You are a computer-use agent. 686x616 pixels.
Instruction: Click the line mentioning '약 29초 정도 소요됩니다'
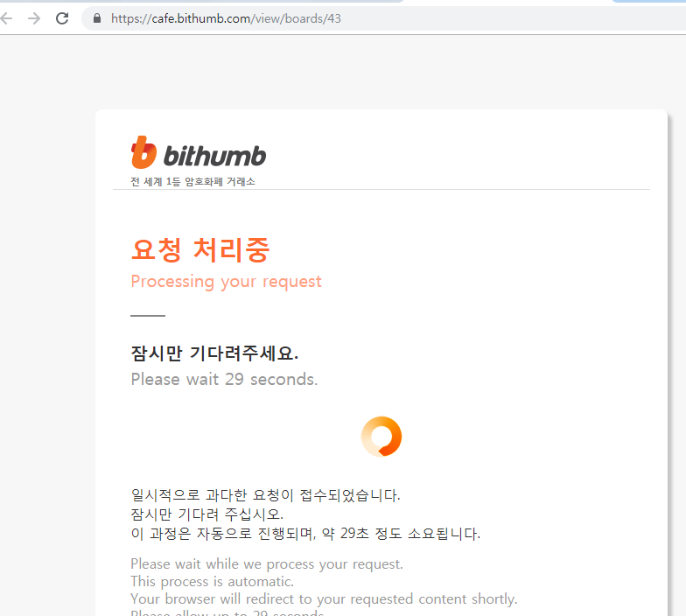click(x=305, y=534)
